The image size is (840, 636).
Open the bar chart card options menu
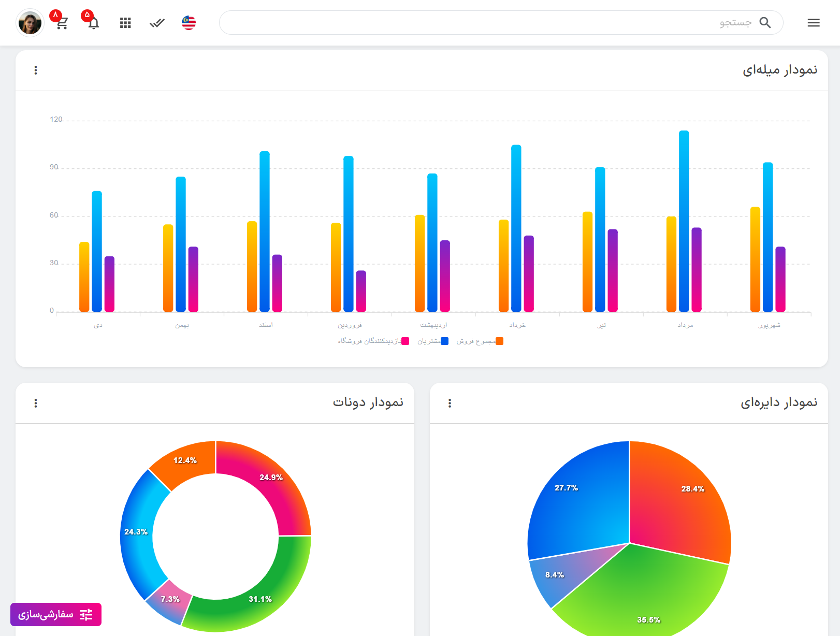[x=36, y=70]
